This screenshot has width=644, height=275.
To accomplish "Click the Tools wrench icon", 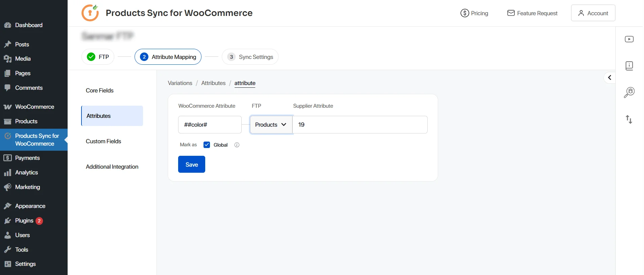I will 7,250.
